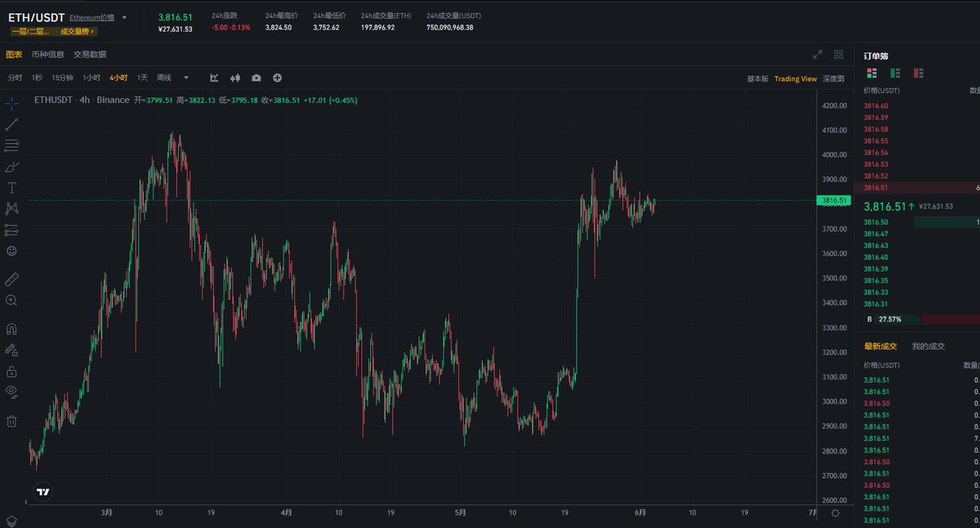Click ask price 3816.60 in order book
The width and height of the screenshot is (980, 528).
pos(875,105)
